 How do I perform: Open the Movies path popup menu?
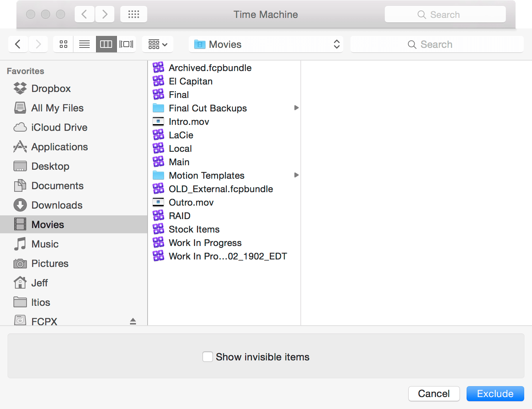[x=266, y=44]
